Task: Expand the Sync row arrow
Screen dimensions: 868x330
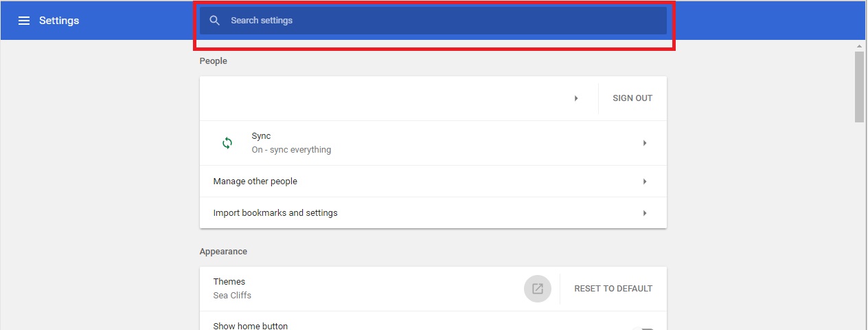Action: pyautogui.click(x=645, y=143)
